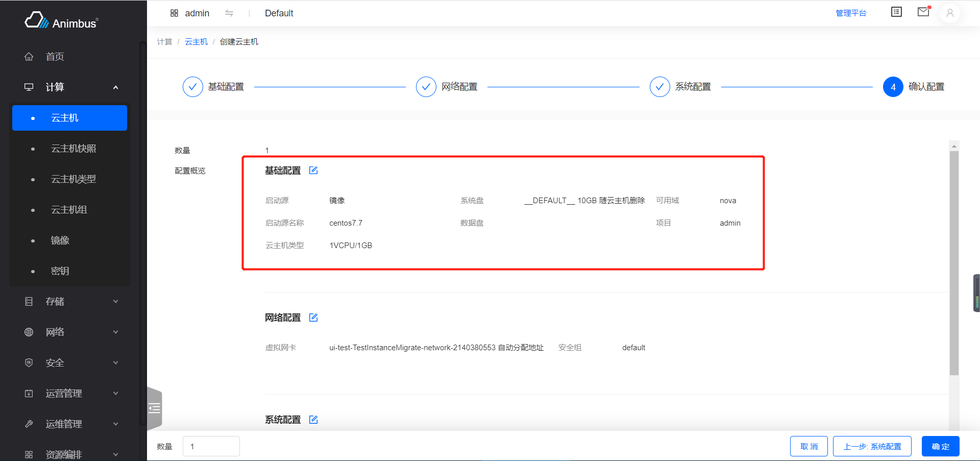The image size is (980, 461).
Task: Open the task list icon in header
Action: 896,12
